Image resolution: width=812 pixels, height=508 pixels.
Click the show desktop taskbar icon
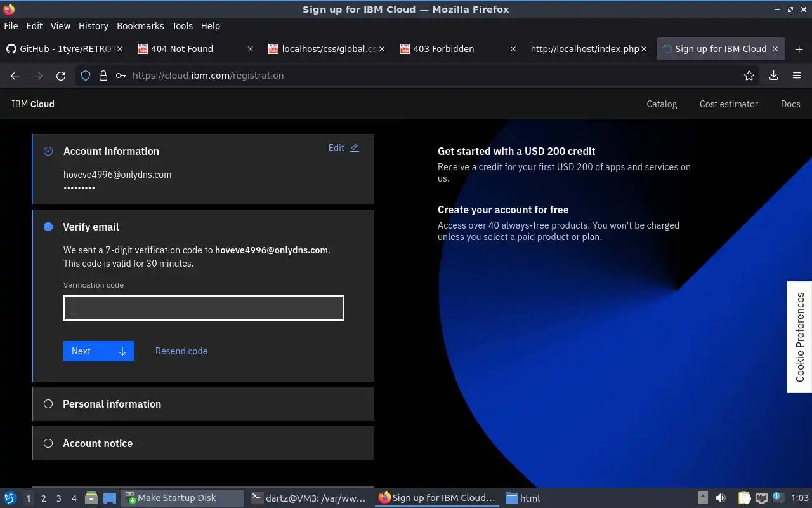pyautogui.click(x=110, y=498)
